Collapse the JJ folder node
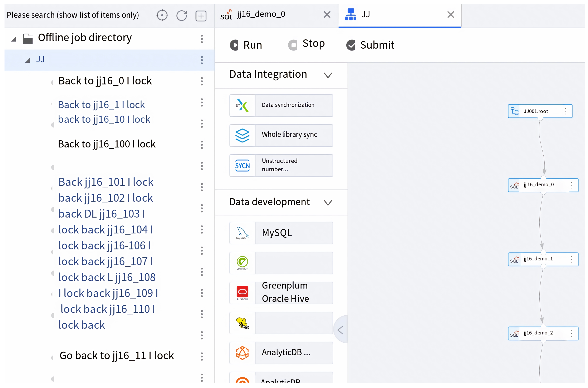 tap(28, 60)
